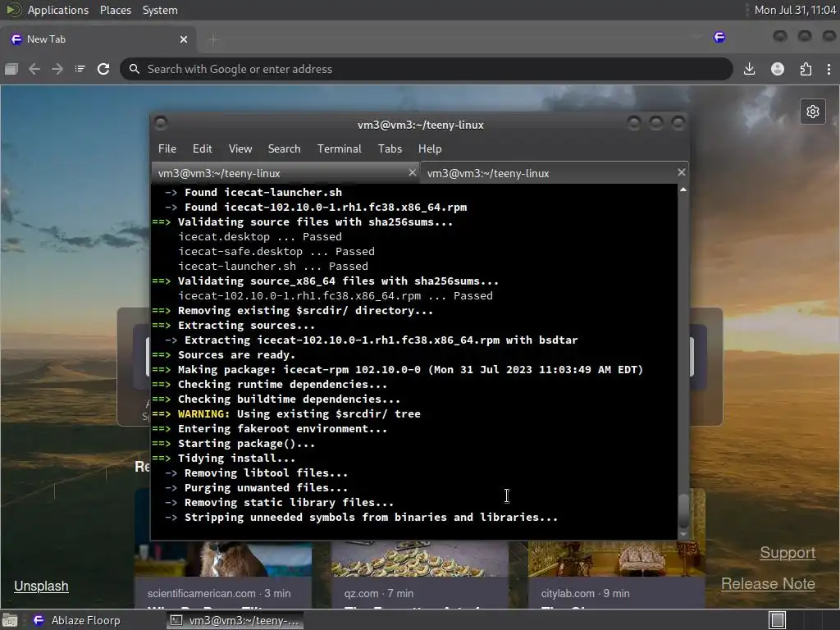This screenshot has height=630, width=840.
Task: Click the workspace switcher square in the bottom panel
Action: coord(778,620)
